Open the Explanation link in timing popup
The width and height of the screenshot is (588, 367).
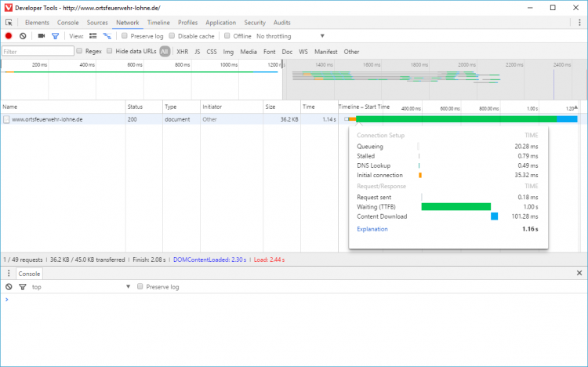372,229
